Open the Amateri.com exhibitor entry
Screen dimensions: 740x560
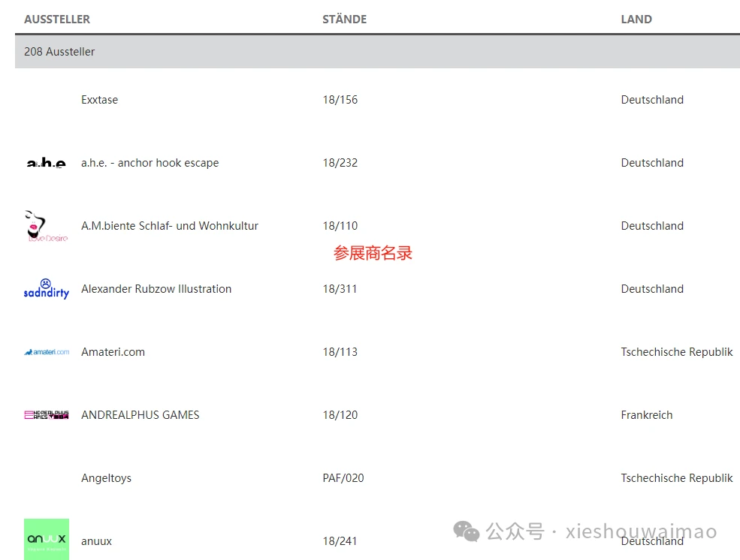click(113, 352)
